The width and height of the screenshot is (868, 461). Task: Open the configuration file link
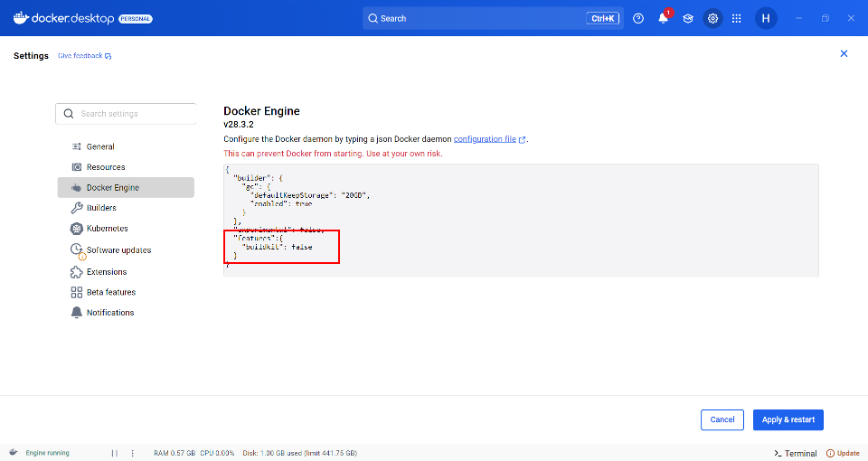tap(485, 139)
